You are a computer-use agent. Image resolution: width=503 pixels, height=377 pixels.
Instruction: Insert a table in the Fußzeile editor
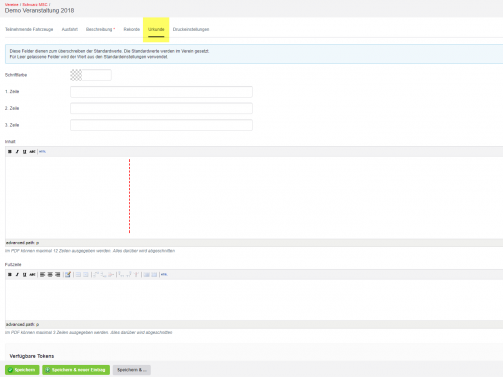pos(68,275)
